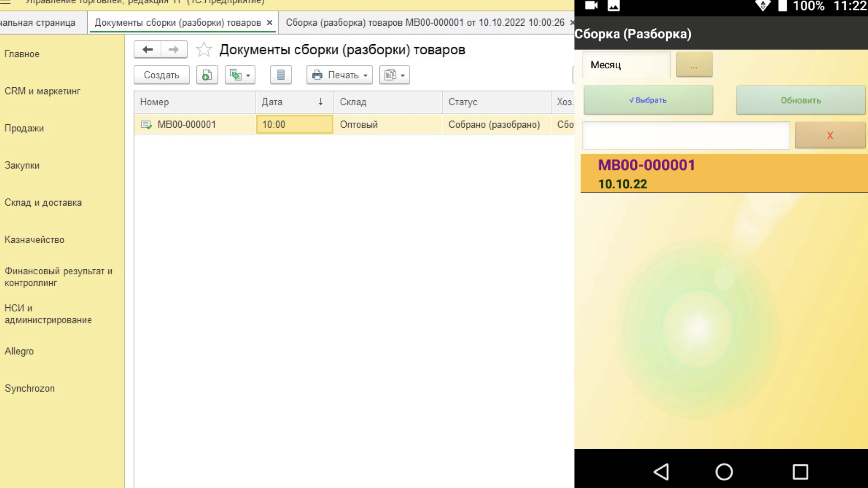Select the MB00-000001 row in the document list
Image resolution: width=868 pixels, height=488 pixels.
point(354,124)
